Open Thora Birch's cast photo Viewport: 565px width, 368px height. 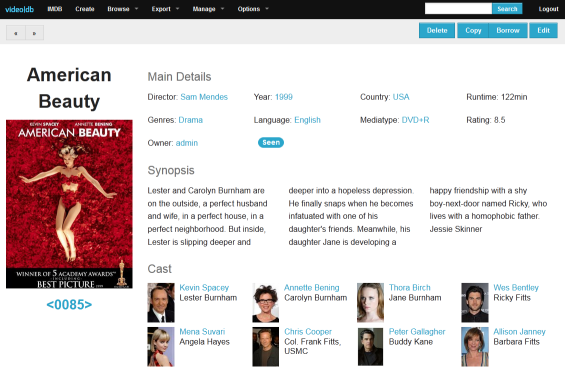tap(370, 302)
